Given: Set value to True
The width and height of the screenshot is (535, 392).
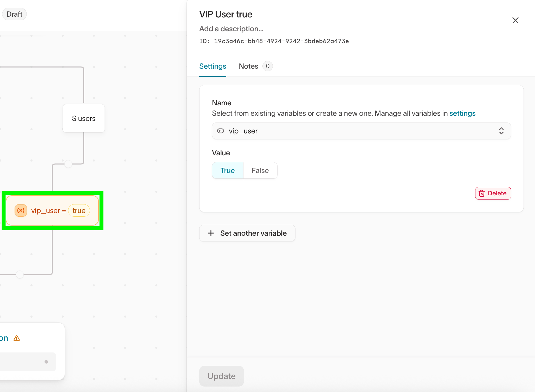Looking at the screenshot, I should [x=228, y=170].
